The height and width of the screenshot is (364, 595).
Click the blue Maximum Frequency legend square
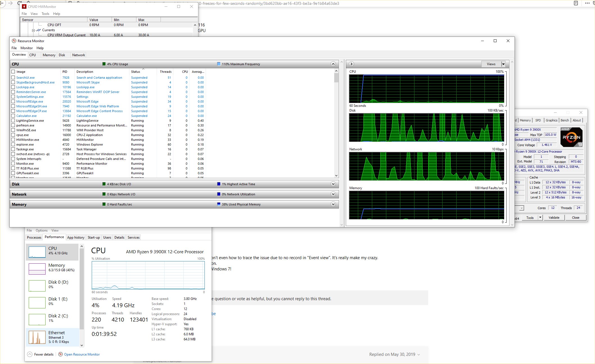(x=219, y=64)
